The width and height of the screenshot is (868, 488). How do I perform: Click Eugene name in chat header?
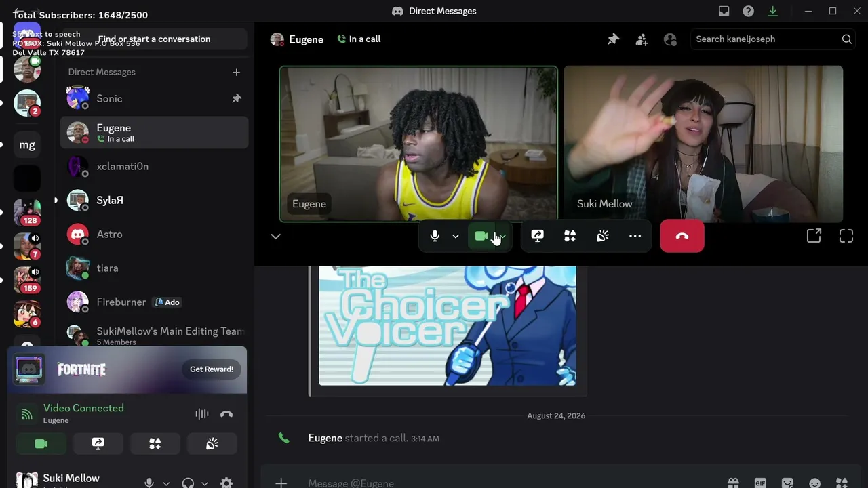(x=306, y=39)
